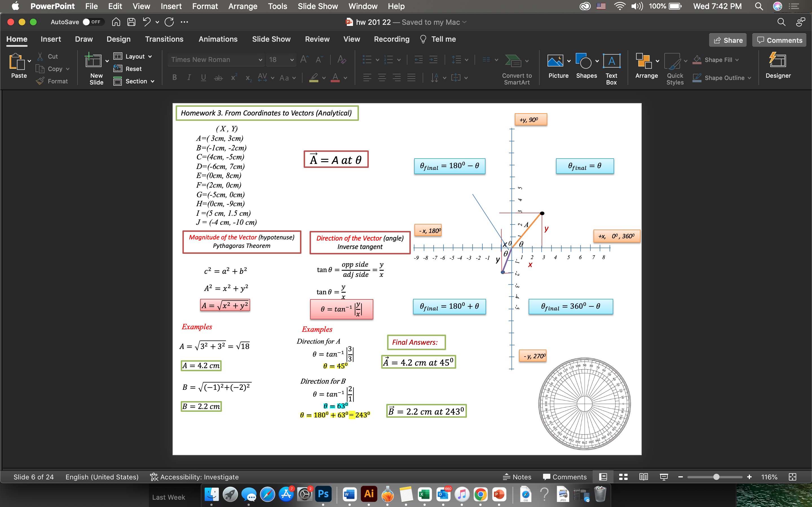Click the Share button
Viewport: 812px width, 507px height.
coord(727,40)
